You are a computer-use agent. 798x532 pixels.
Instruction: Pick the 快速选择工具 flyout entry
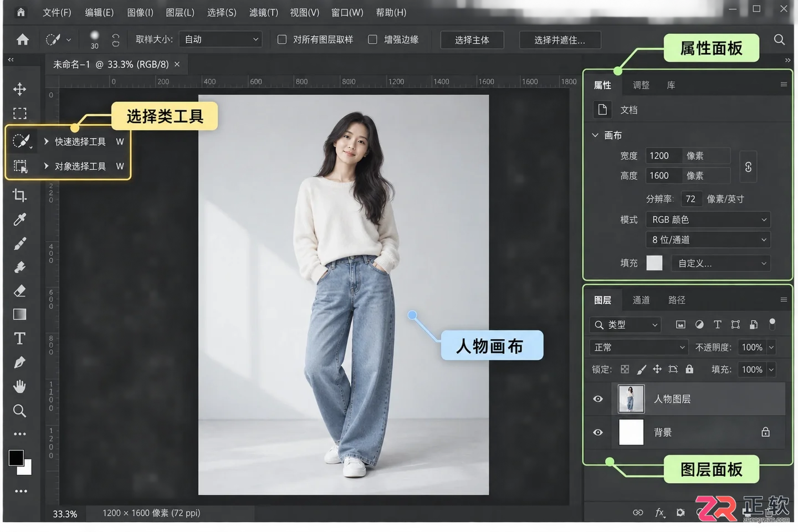[80, 142]
